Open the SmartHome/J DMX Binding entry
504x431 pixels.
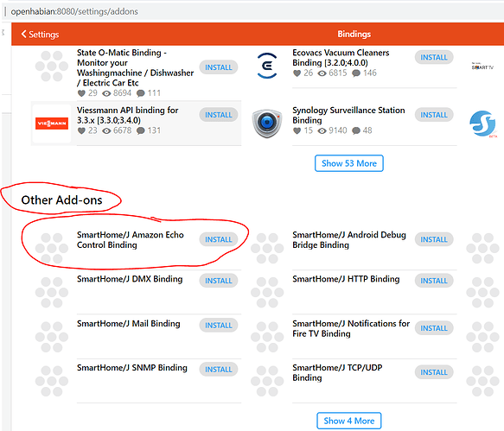pos(130,279)
